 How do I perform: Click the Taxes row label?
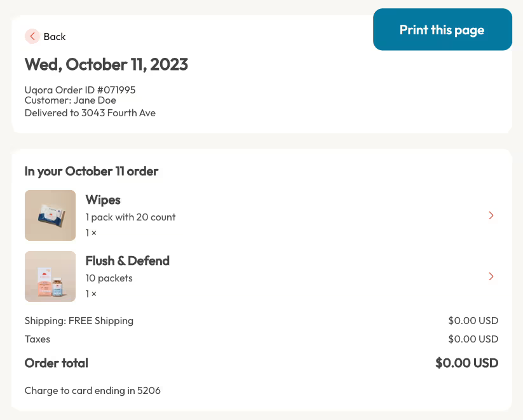click(x=37, y=339)
